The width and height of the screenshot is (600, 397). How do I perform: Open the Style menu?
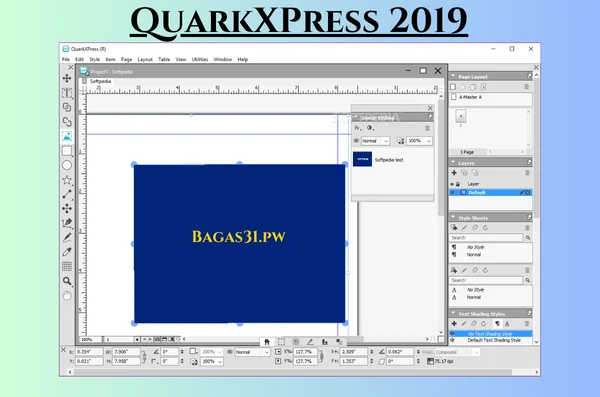pyautogui.click(x=95, y=59)
